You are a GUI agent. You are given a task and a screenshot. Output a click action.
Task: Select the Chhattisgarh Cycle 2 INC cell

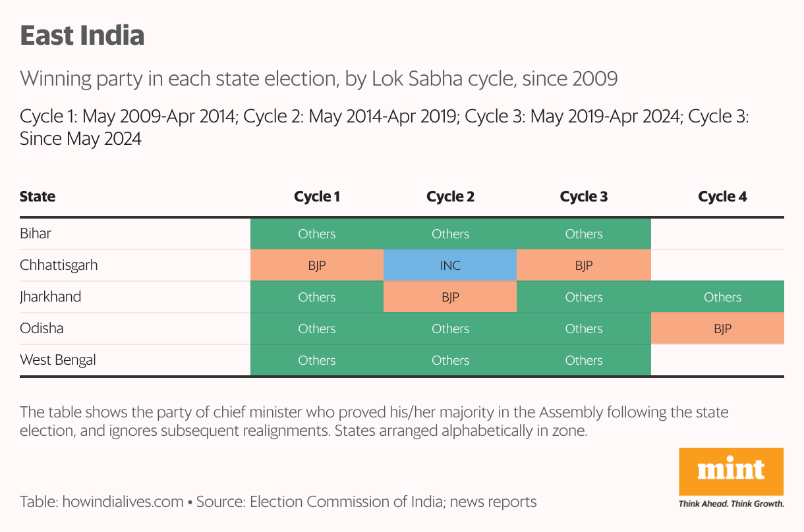[450, 265]
